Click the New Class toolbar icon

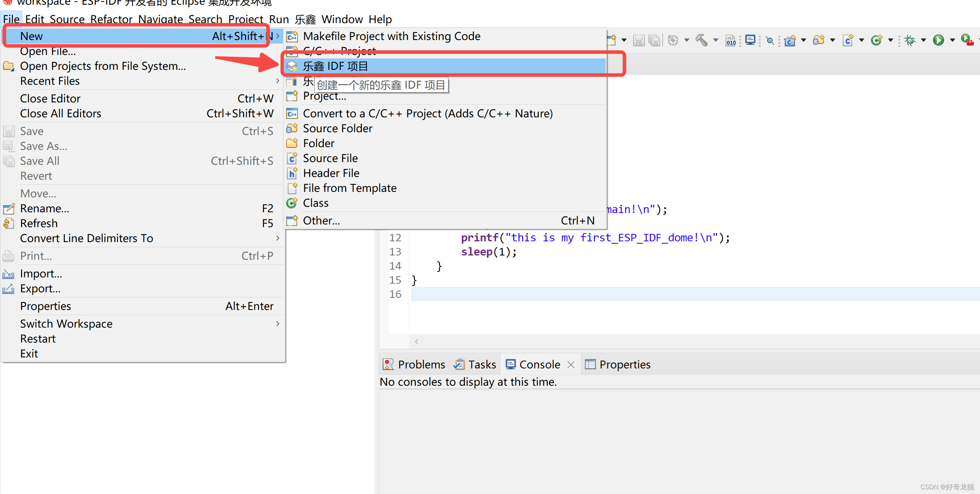point(877,40)
